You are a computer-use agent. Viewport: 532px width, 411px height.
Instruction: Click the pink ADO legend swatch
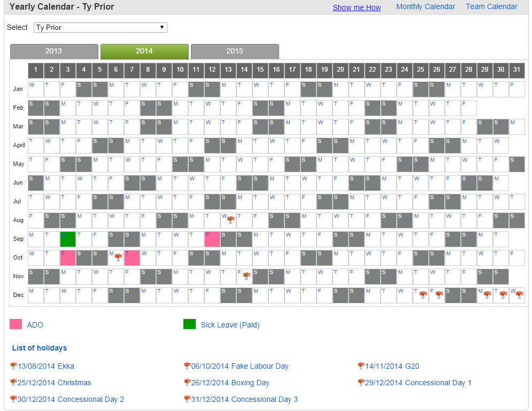coord(16,324)
